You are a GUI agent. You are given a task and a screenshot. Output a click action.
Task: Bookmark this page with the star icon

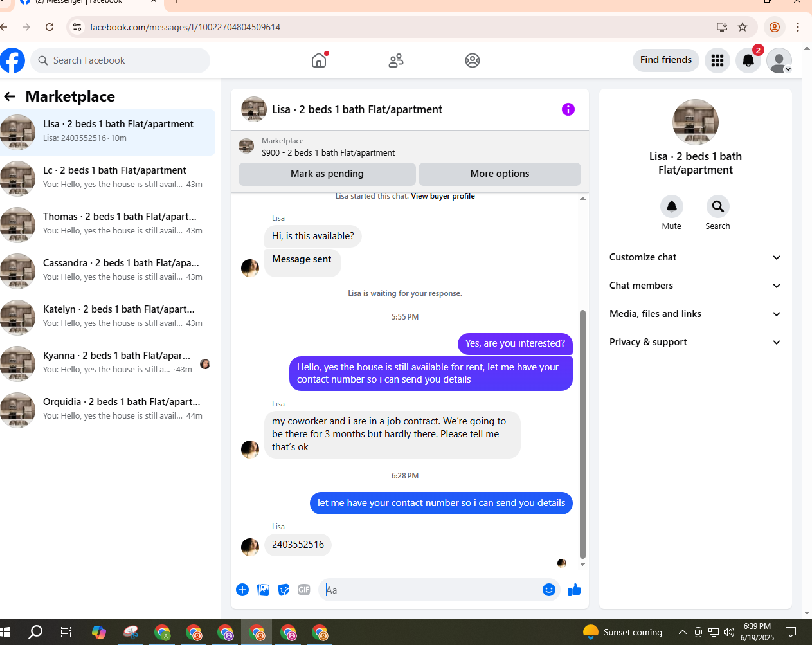[743, 27]
